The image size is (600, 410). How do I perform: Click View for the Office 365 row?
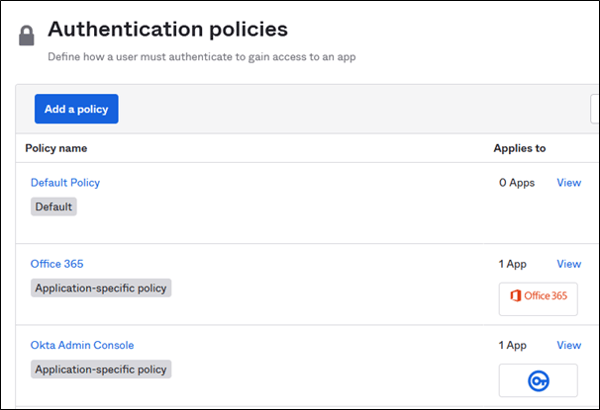pos(568,264)
